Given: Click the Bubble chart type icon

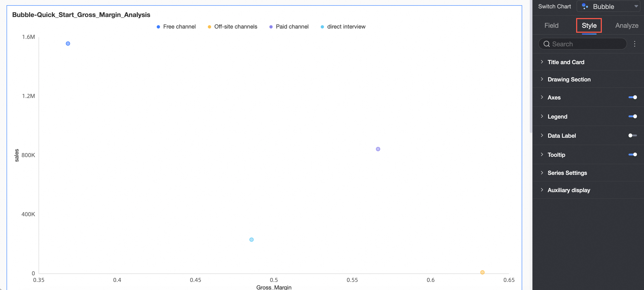Looking at the screenshot, I should click(x=585, y=6).
